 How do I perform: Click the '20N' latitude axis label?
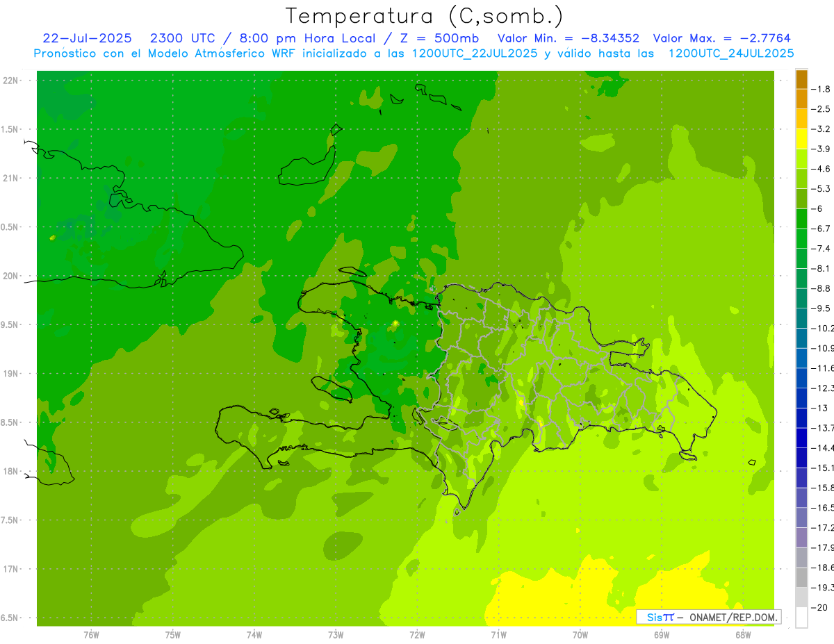point(10,276)
